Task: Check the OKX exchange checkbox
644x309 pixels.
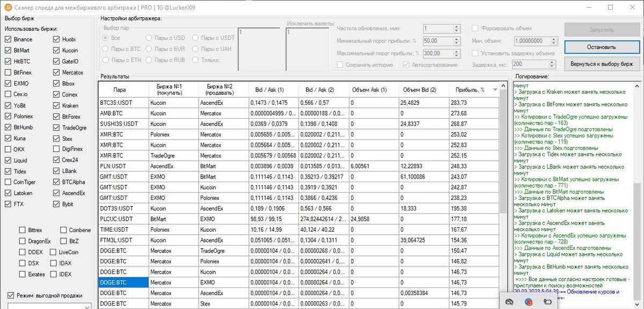Action: tap(8, 149)
